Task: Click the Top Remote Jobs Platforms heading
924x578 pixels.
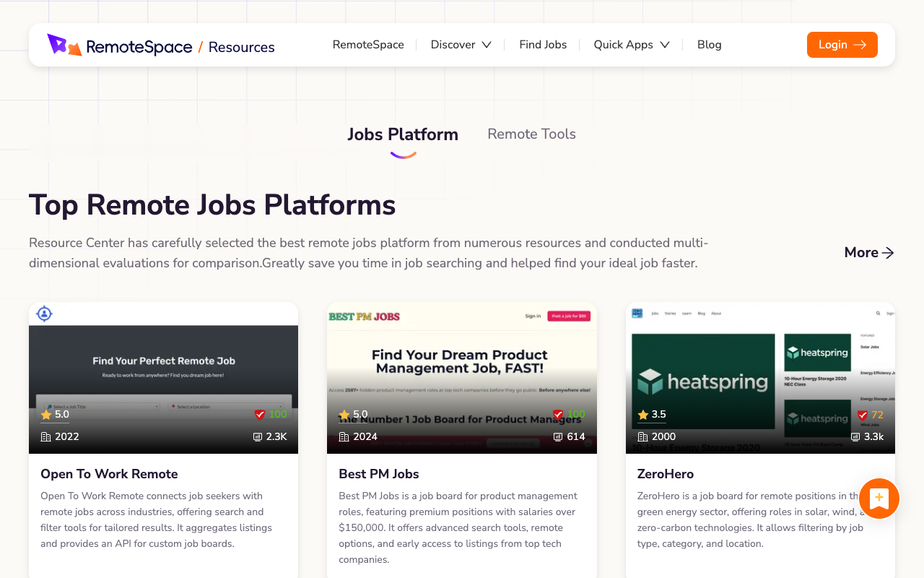Action: coord(212,205)
